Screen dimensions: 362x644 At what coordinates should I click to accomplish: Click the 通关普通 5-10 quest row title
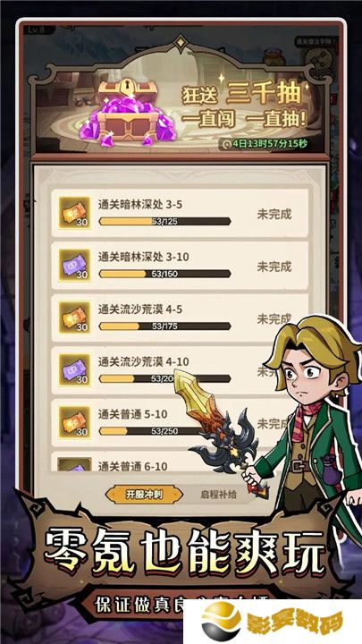[x=132, y=414]
